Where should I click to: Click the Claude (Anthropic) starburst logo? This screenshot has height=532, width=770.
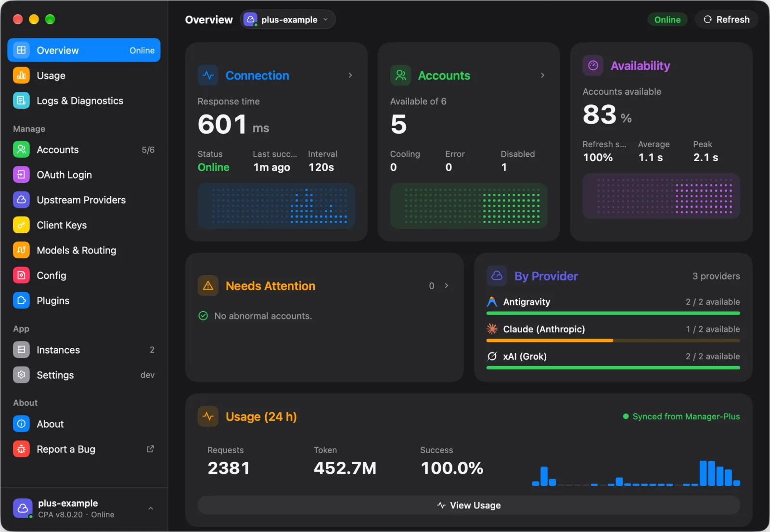coord(492,329)
